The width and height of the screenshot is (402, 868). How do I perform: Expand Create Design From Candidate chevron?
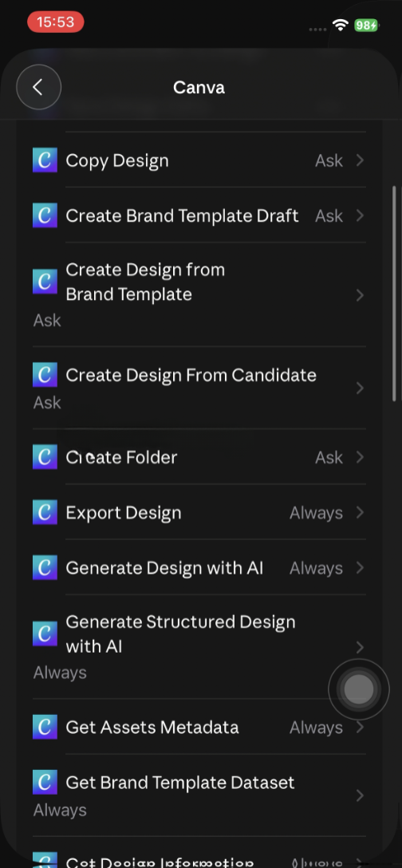360,388
